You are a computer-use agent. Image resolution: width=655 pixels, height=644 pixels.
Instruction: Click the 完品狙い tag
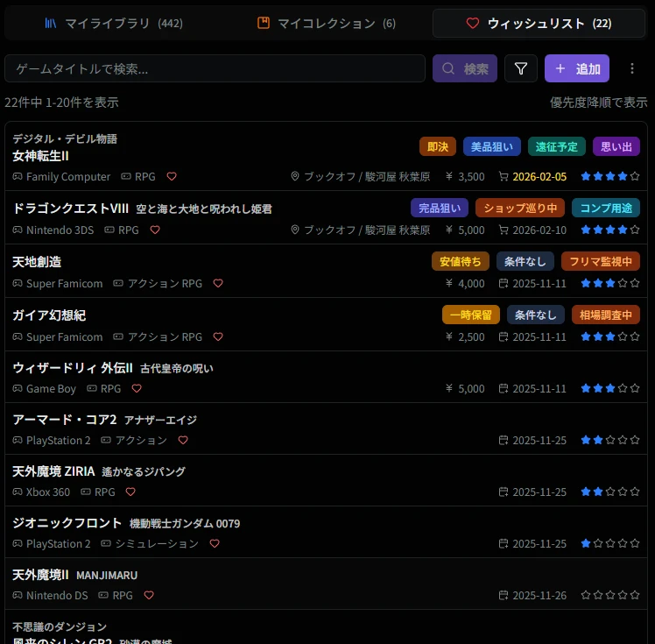440,209
